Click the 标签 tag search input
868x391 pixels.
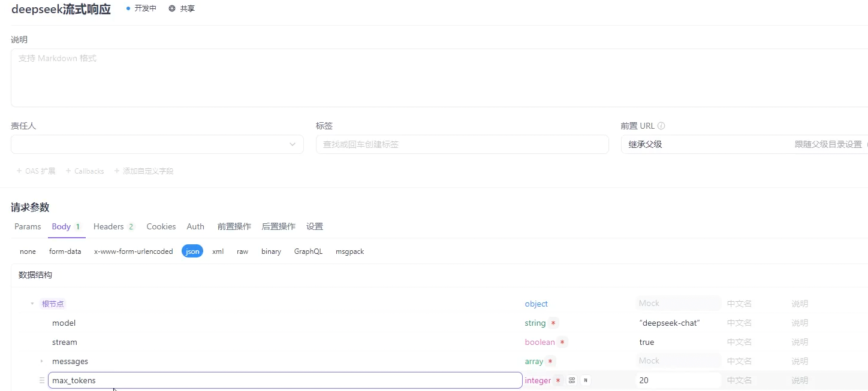[462, 144]
